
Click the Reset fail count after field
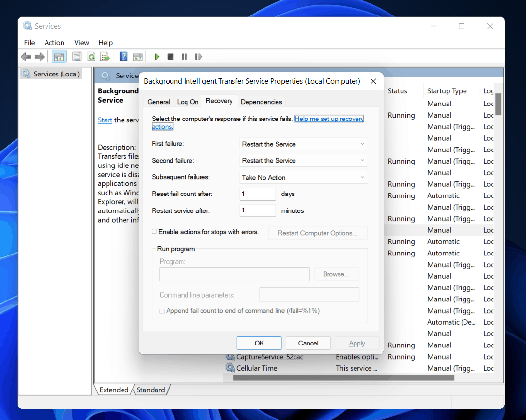pyautogui.click(x=258, y=194)
